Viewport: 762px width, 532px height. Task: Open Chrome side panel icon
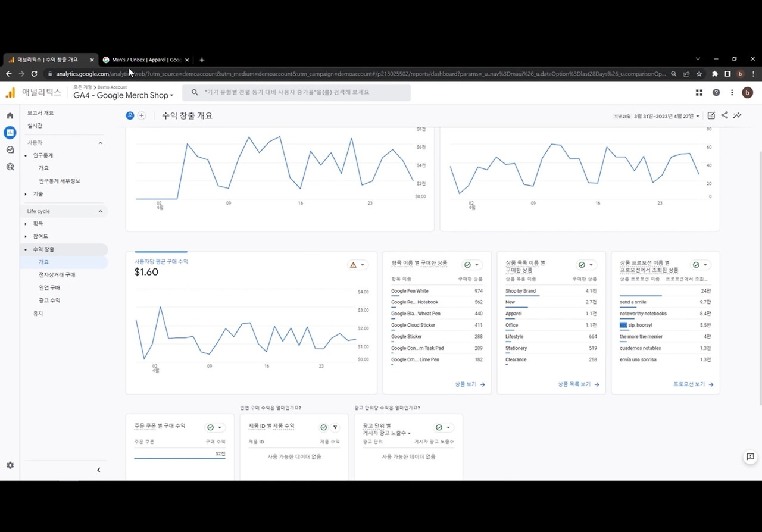coord(727,74)
